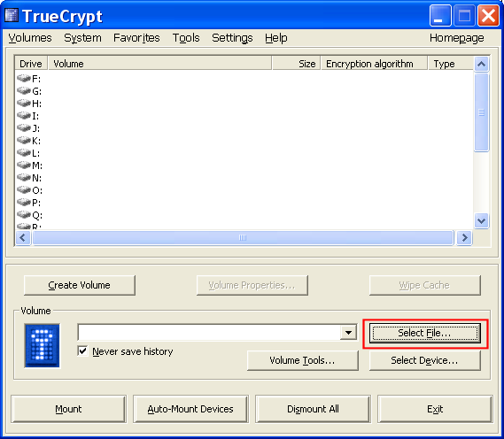Select the P: drive icon
This screenshot has height=439, width=504.
pyautogui.click(x=24, y=203)
